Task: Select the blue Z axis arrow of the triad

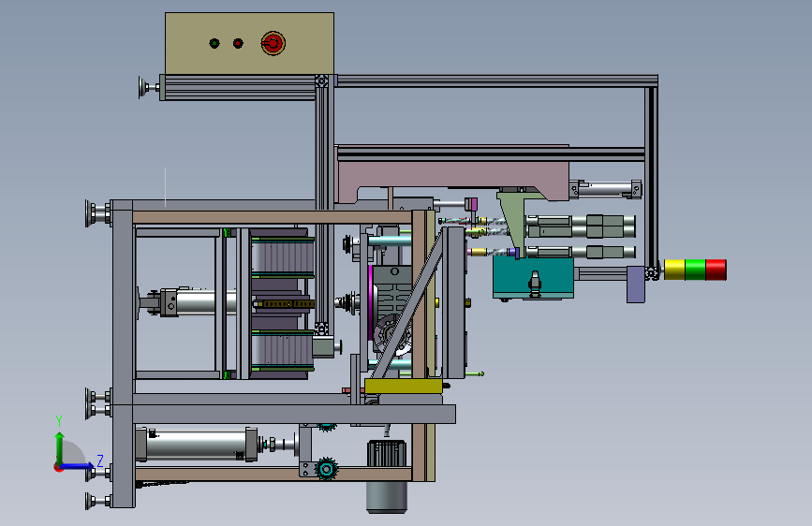Action: (x=78, y=466)
